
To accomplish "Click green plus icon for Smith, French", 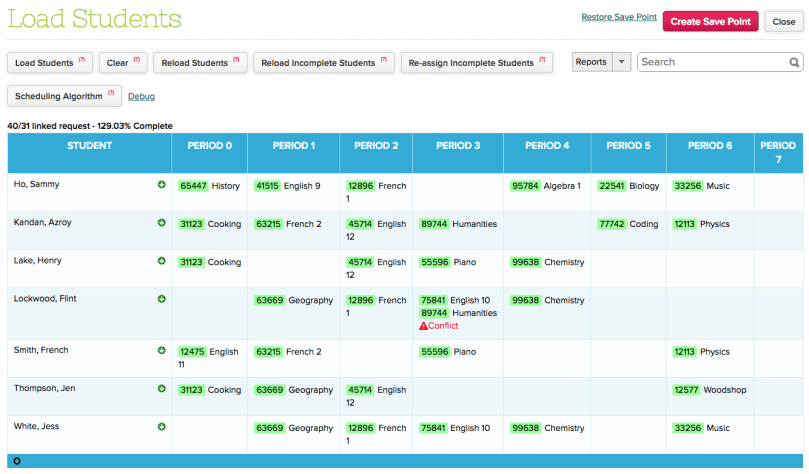I will (162, 351).
